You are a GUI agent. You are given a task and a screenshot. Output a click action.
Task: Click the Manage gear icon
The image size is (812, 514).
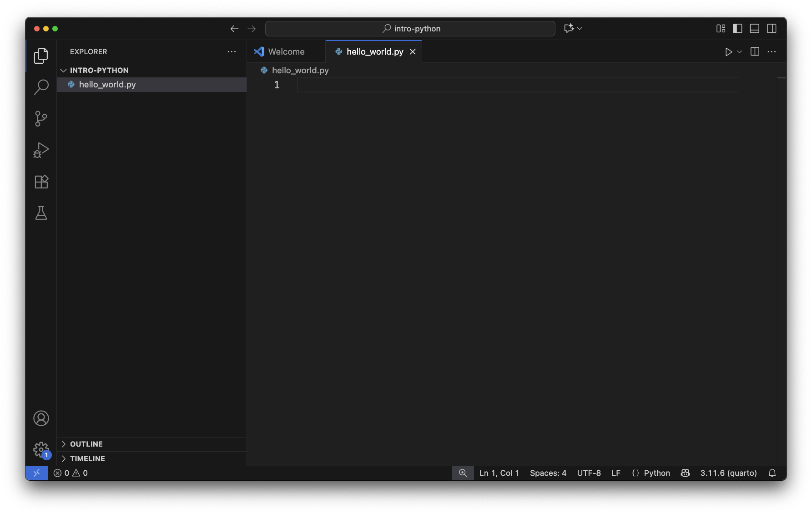[x=41, y=450]
